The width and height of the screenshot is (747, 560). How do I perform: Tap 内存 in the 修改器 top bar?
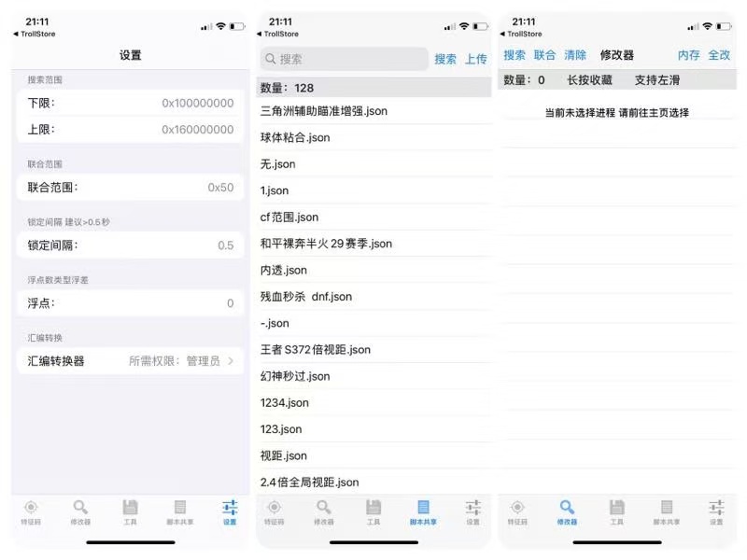pos(689,55)
